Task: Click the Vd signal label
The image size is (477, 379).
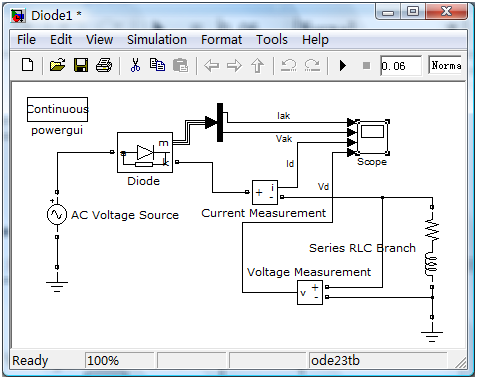Action: coord(323,186)
